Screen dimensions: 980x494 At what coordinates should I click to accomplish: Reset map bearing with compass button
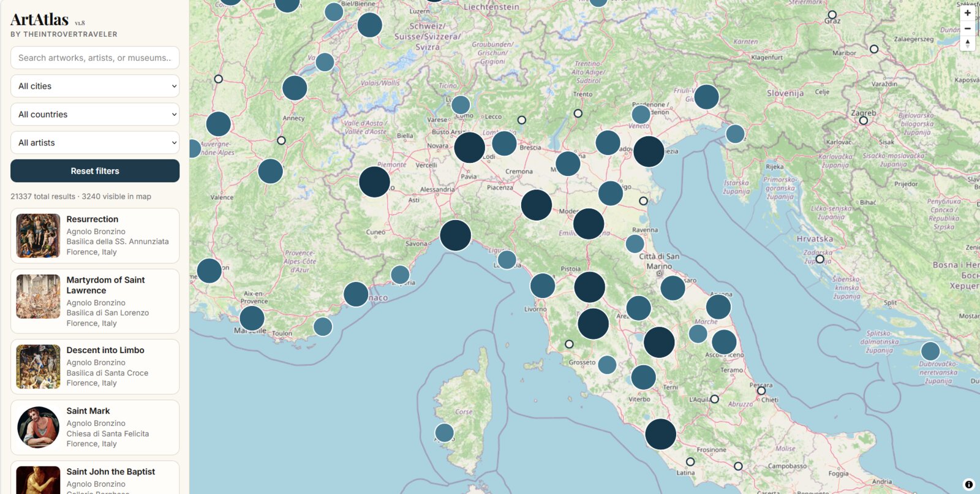click(967, 44)
